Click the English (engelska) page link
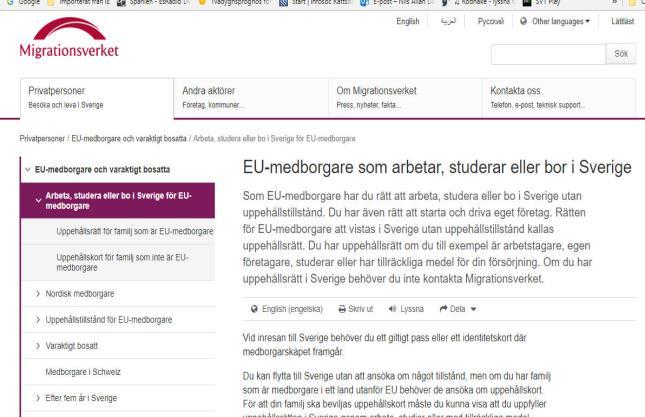 point(292,309)
